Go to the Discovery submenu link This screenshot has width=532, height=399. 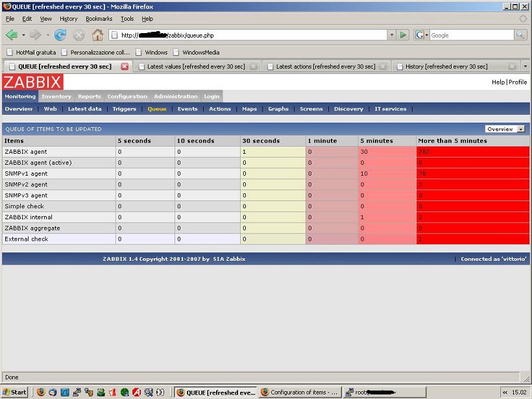pos(348,109)
